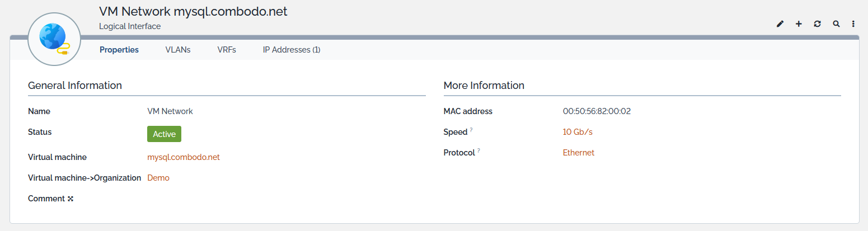The height and width of the screenshot is (231, 868).
Task: Refresh the page with the refresh icon
Action: click(x=818, y=24)
